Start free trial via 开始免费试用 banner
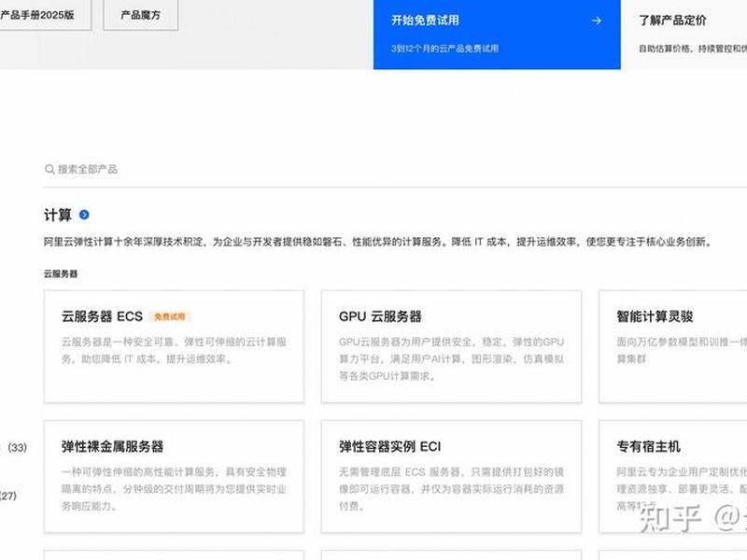Image resolution: width=747 pixels, height=560 pixels. point(497,35)
